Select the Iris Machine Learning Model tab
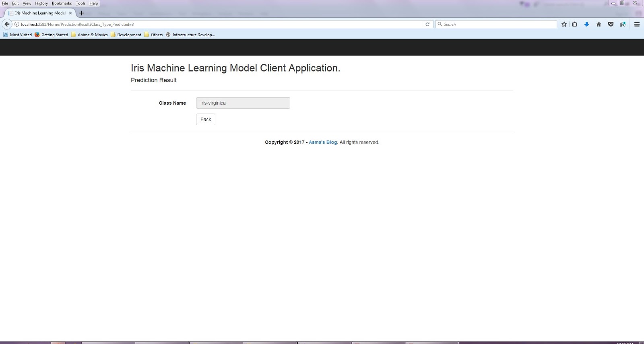Screen dimensions: 644x344 tap(40, 13)
